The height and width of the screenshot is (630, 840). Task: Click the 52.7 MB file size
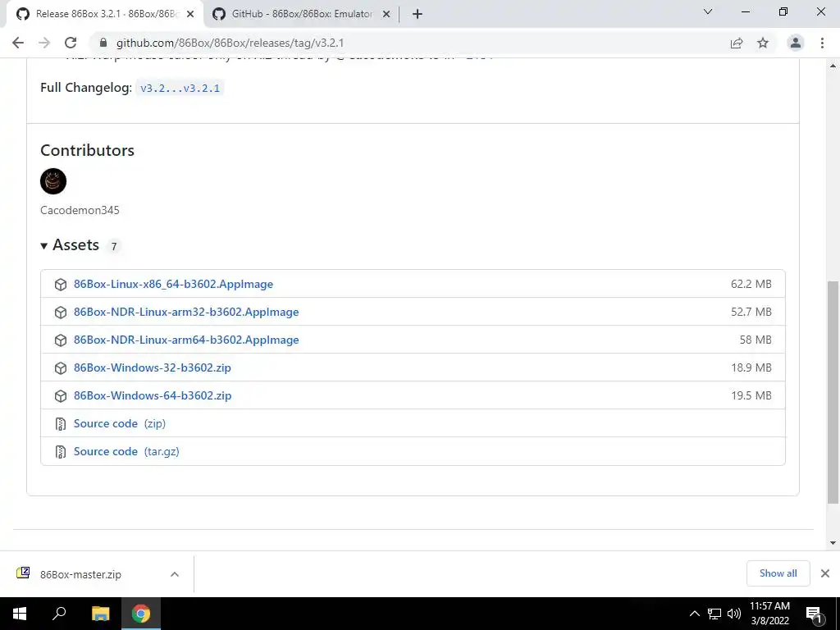tap(751, 312)
